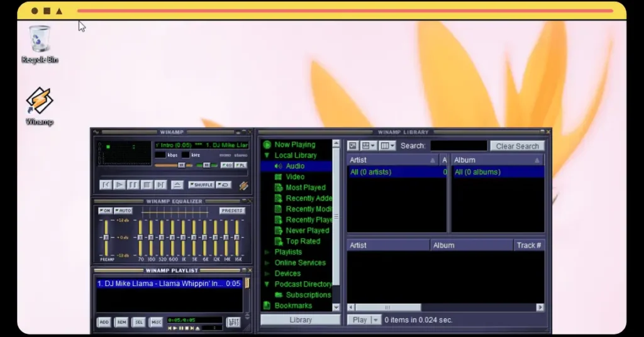Screen dimensions: 644x337
Task: Click the 70 Hz equalizer band slider
Action: tap(140, 237)
